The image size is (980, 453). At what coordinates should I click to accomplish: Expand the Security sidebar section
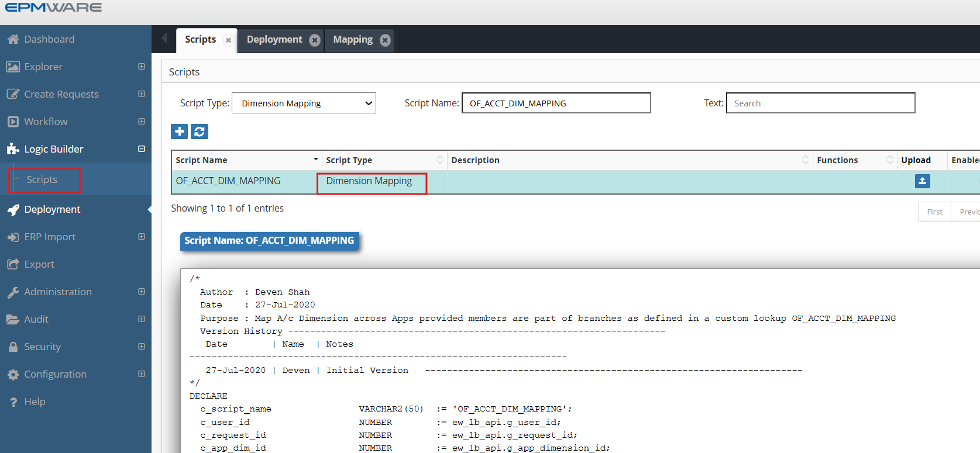click(x=142, y=347)
